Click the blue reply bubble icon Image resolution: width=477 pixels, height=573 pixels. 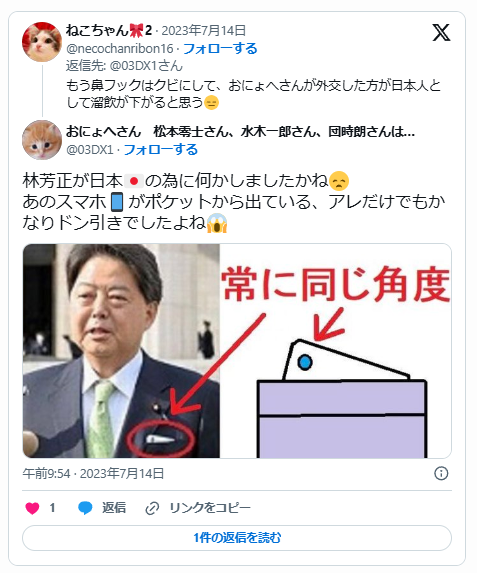[85, 508]
